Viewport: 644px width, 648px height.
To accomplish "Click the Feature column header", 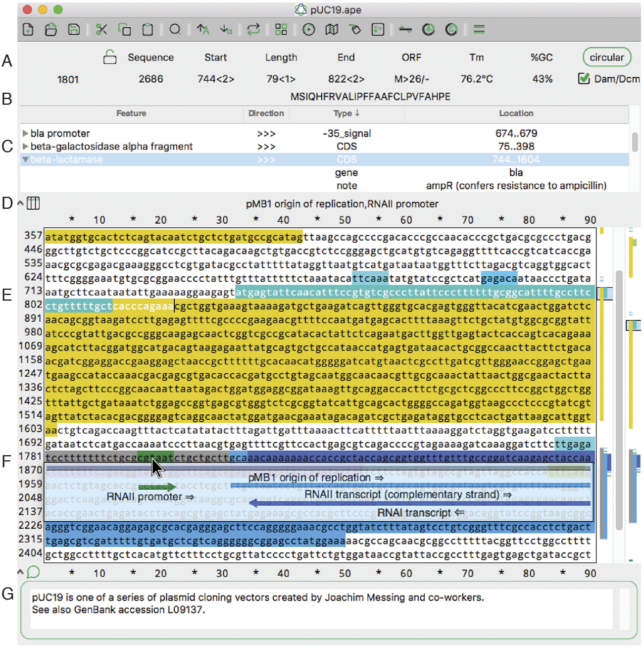I will coord(131,113).
